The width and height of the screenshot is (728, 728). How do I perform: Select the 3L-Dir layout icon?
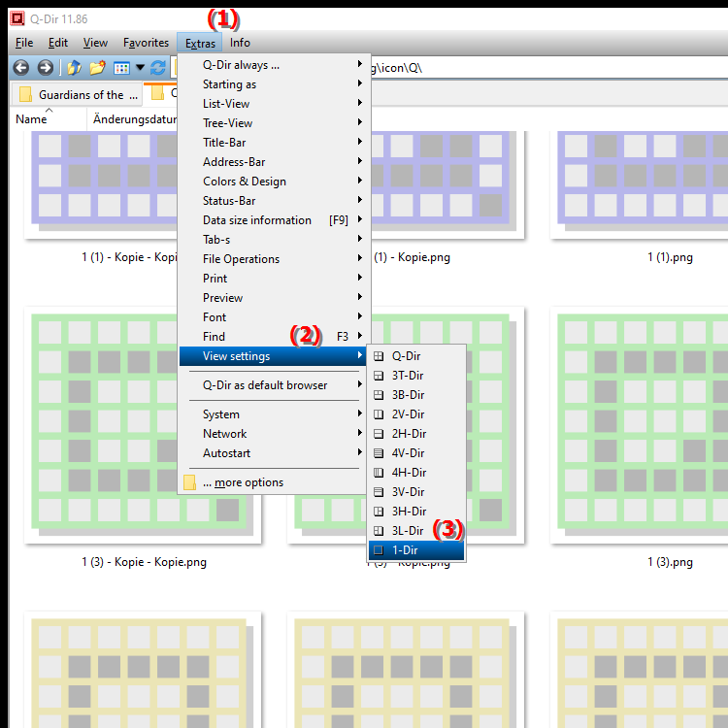379,531
